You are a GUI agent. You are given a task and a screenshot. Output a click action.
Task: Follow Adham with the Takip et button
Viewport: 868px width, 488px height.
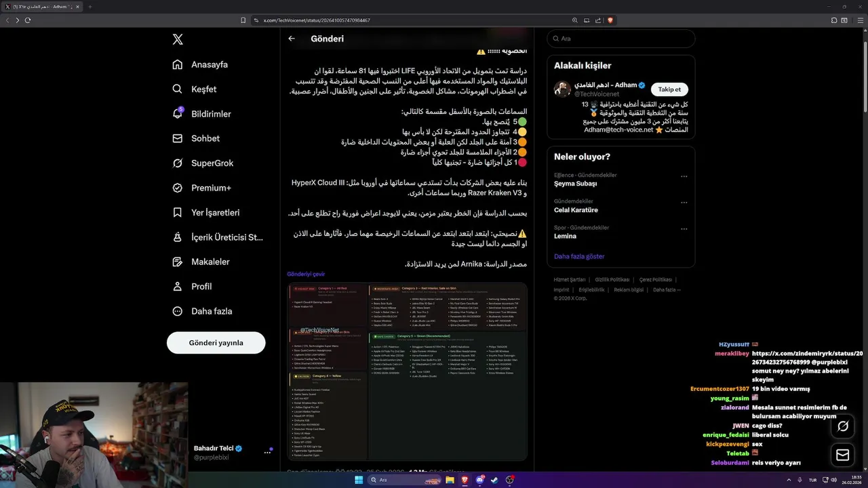[x=670, y=89]
